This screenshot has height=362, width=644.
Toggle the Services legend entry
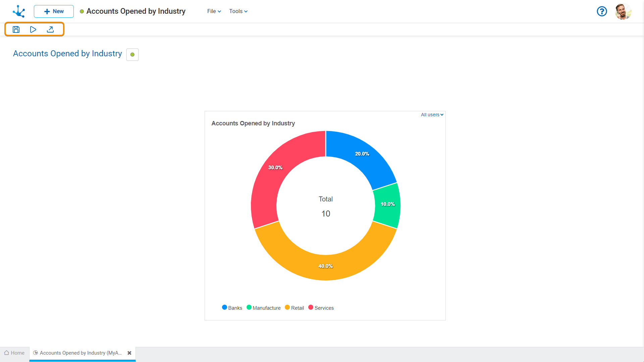point(321,308)
